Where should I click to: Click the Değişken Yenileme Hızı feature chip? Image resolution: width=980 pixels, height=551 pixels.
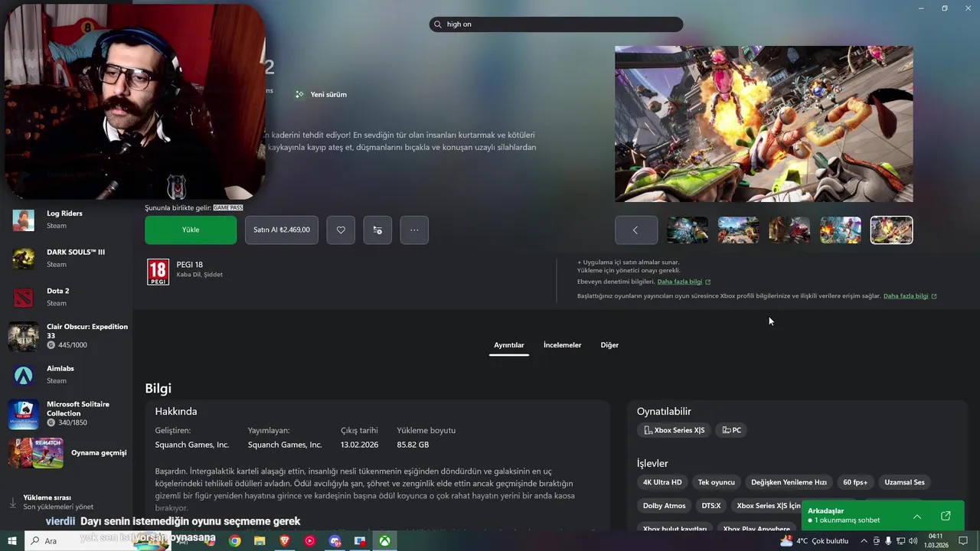pos(789,482)
